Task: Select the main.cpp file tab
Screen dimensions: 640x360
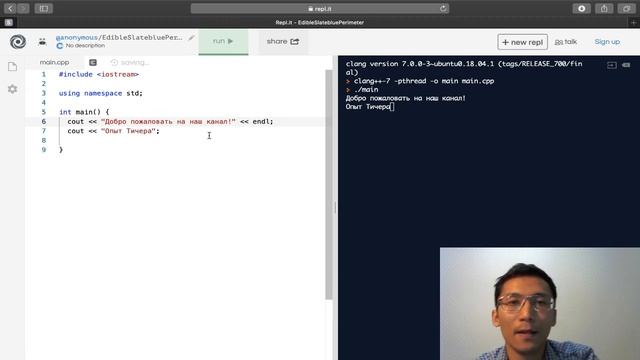Action: [54, 62]
